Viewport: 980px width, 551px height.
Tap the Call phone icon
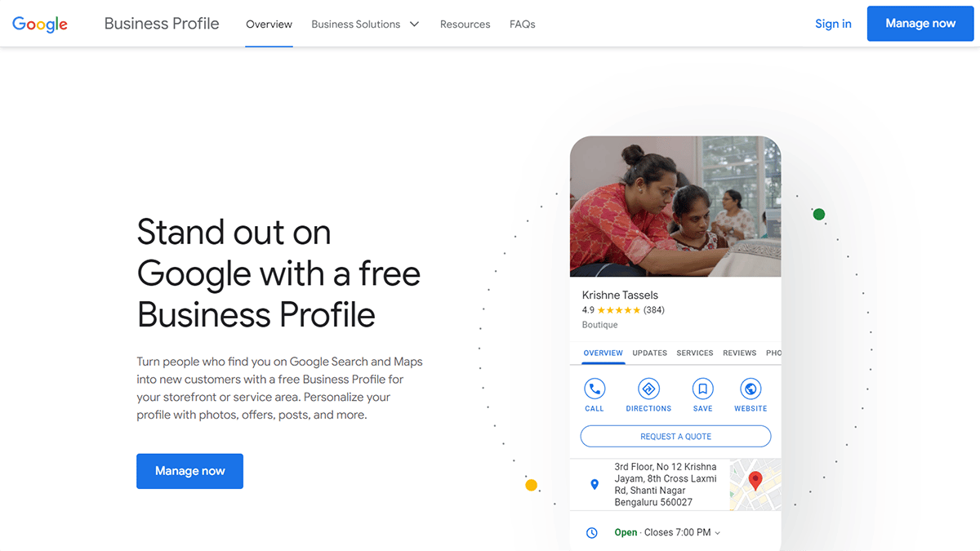pyautogui.click(x=595, y=389)
